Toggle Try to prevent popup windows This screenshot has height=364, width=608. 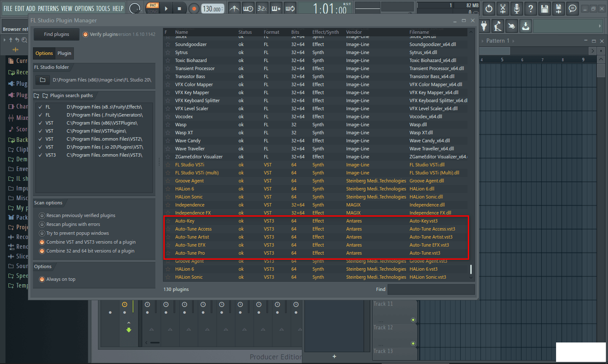[x=42, y=233]
